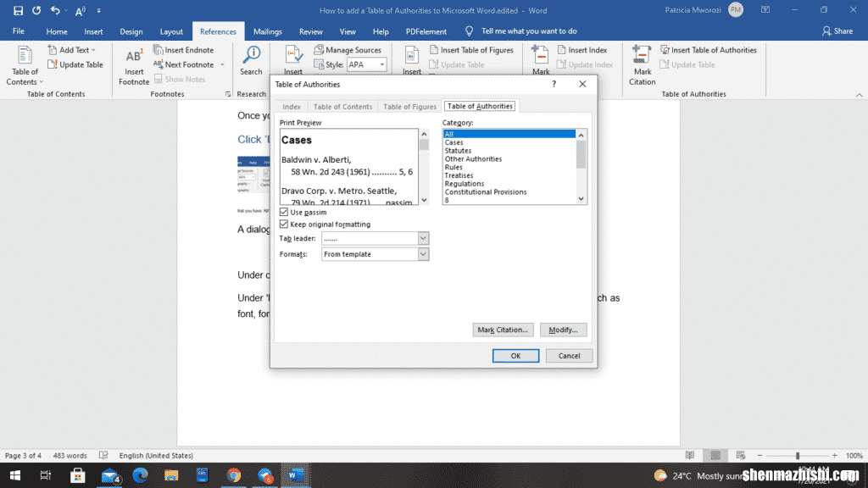This screenshot has width=868, height=488.
Task: Click Manage Sources in ribbon
Action: (348, 50)
